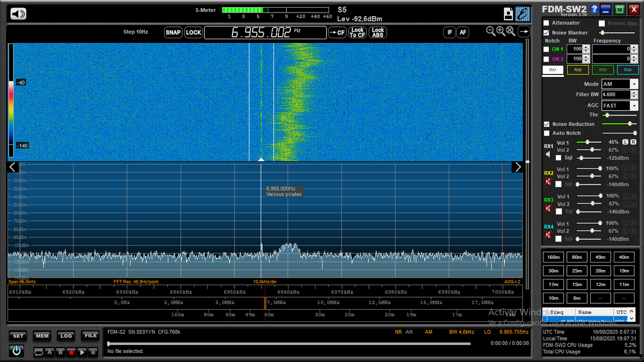Click the right arrow expand spectrum button
This screenshot has width=644, height=362.
[524, 32]
